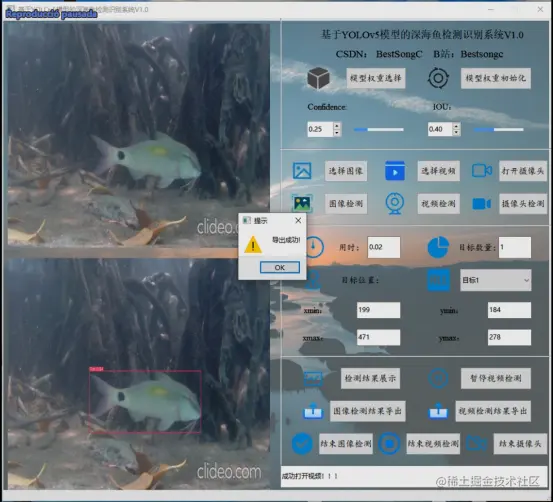Viewport: 554px width, 502px height.
Task: Click the 视频检测 button
Action: tap(438, 203)
